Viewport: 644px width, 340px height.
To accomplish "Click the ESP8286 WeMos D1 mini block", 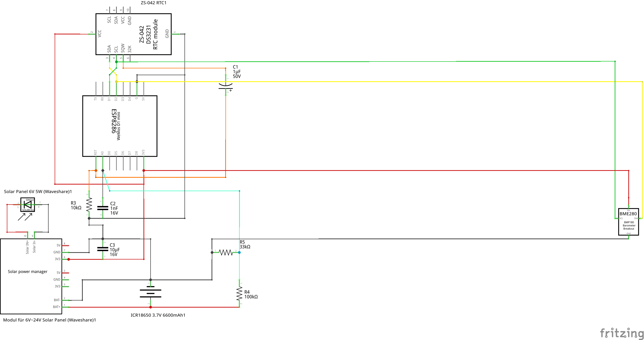I will (120, 126).
